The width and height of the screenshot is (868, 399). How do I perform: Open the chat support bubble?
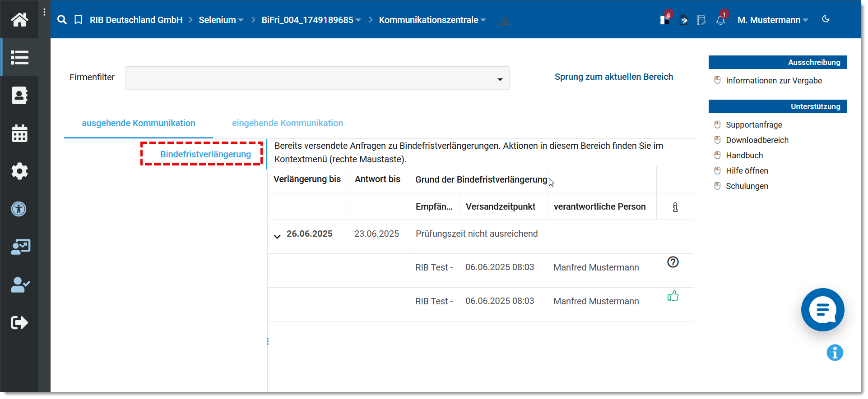click(x=822, y=310)
